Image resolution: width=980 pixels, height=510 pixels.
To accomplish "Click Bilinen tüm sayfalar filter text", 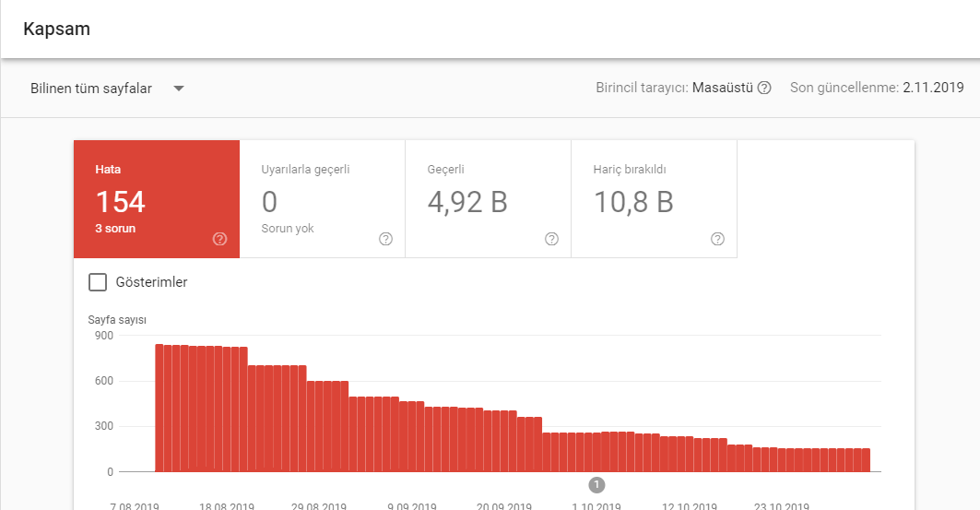I will click(91, 89).
